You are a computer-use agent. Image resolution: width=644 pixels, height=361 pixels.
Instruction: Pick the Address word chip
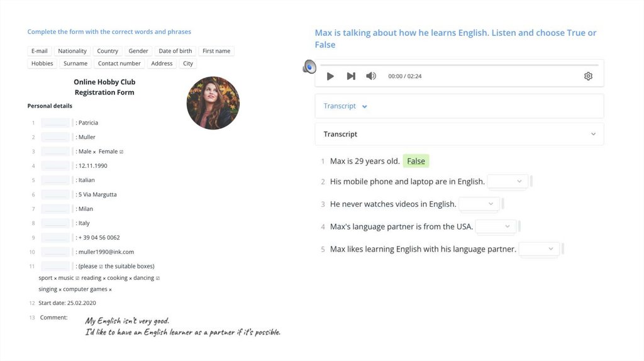[x=162, y=64]
